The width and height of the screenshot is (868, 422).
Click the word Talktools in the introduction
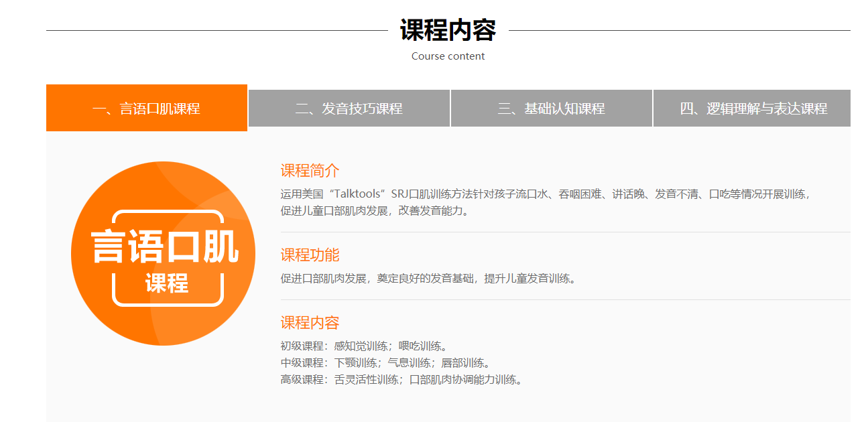tap(357, 194)
